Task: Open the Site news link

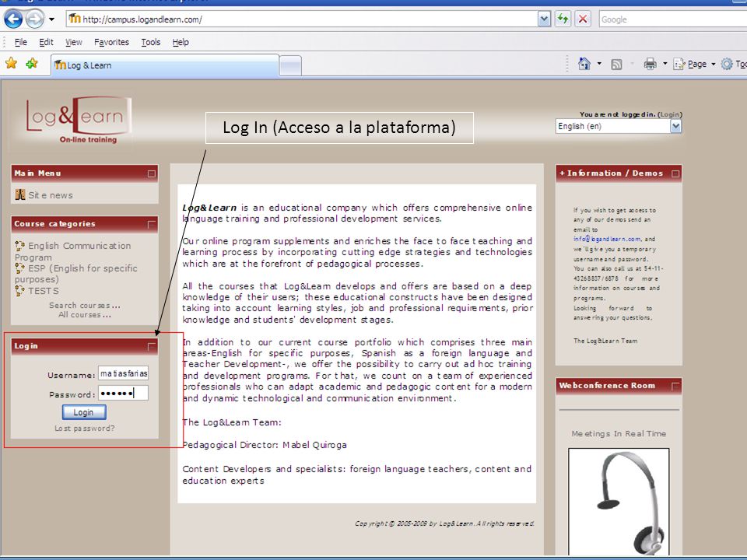Action: tap(51, 195)
